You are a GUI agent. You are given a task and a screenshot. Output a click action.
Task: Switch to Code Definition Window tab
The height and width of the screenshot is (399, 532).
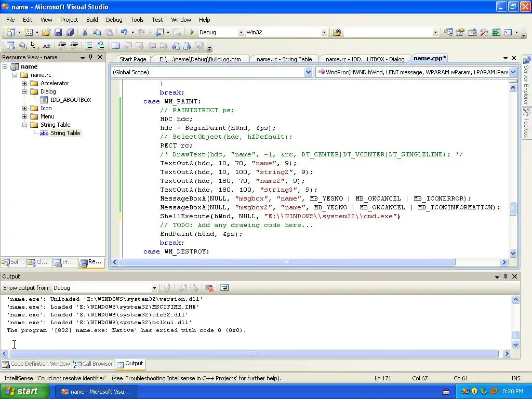click(36, 364)
